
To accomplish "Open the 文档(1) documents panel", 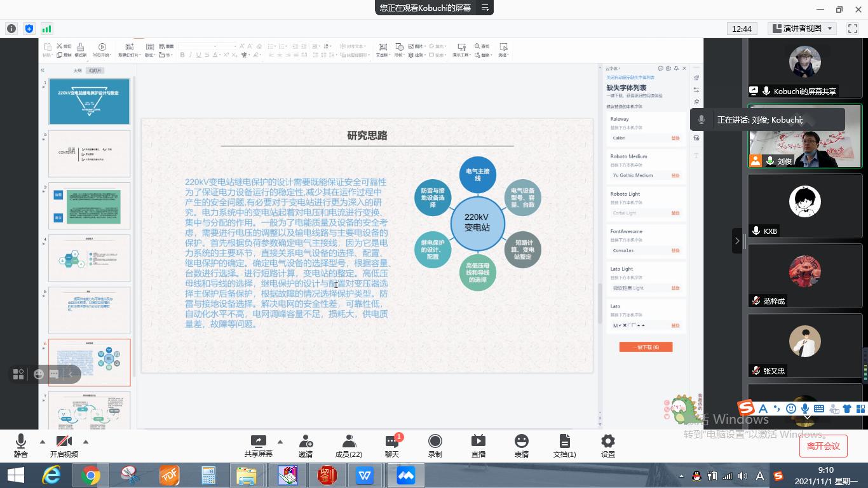I will pyautogui.click(x=564, y=445).
